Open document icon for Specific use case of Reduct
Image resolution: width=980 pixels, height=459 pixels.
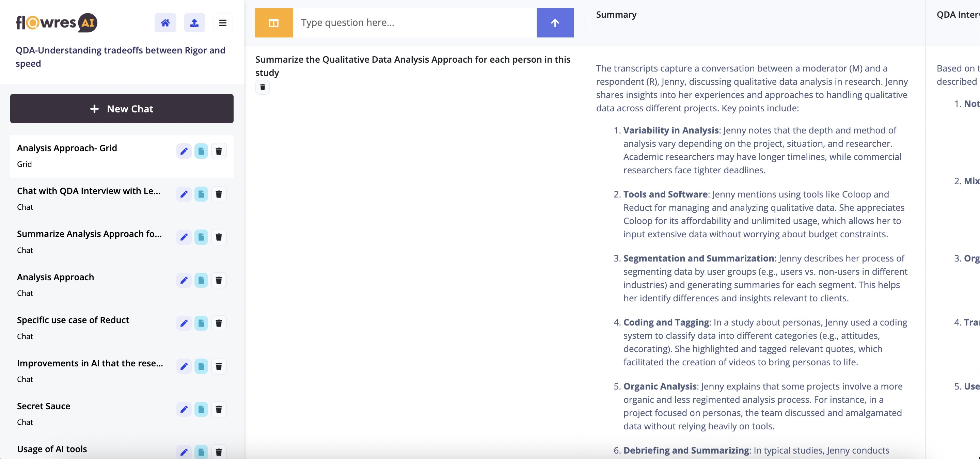click(201, 323)
